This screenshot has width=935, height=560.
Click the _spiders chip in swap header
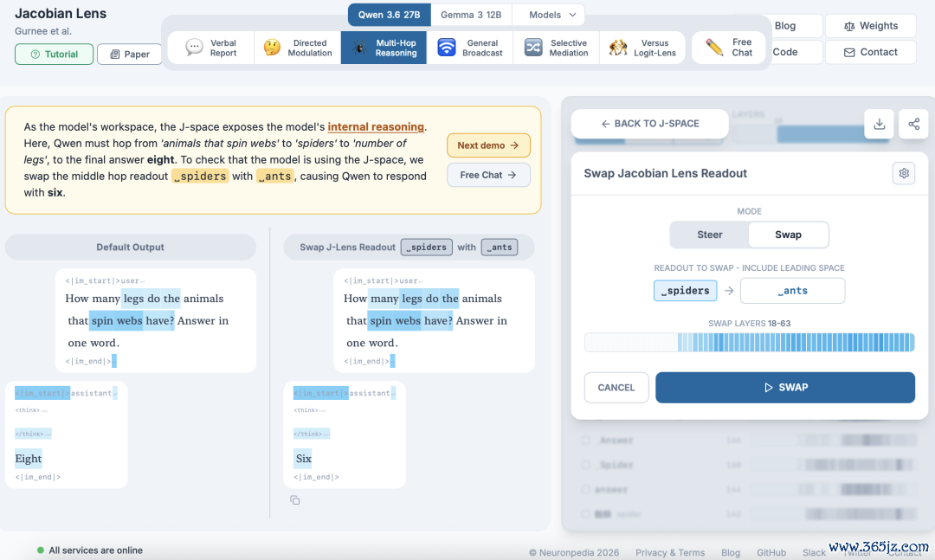(426, 247)
